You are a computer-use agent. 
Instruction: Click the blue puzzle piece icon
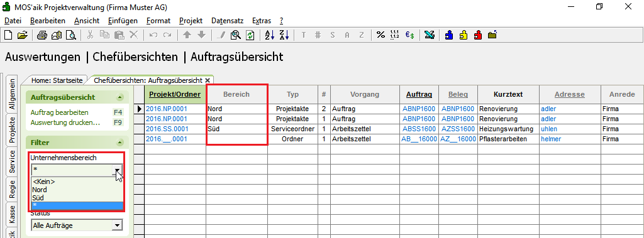[449, 35]
